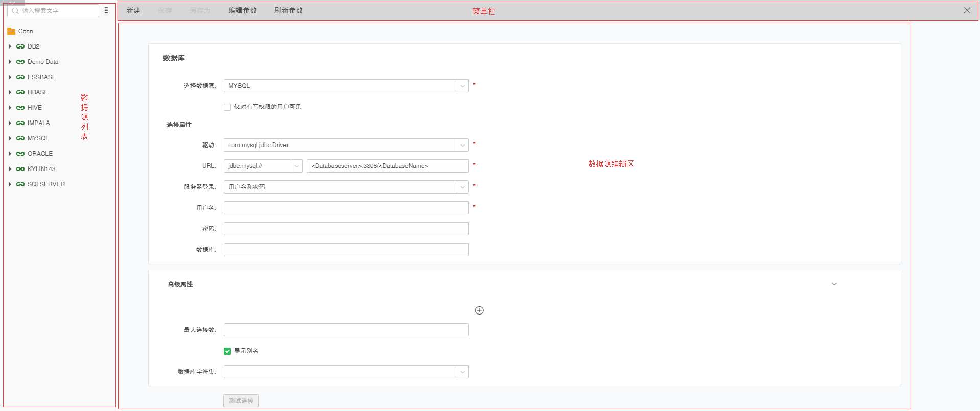
Task: Collapse the 高级属性 section chevron
Action: coord(834,284)
